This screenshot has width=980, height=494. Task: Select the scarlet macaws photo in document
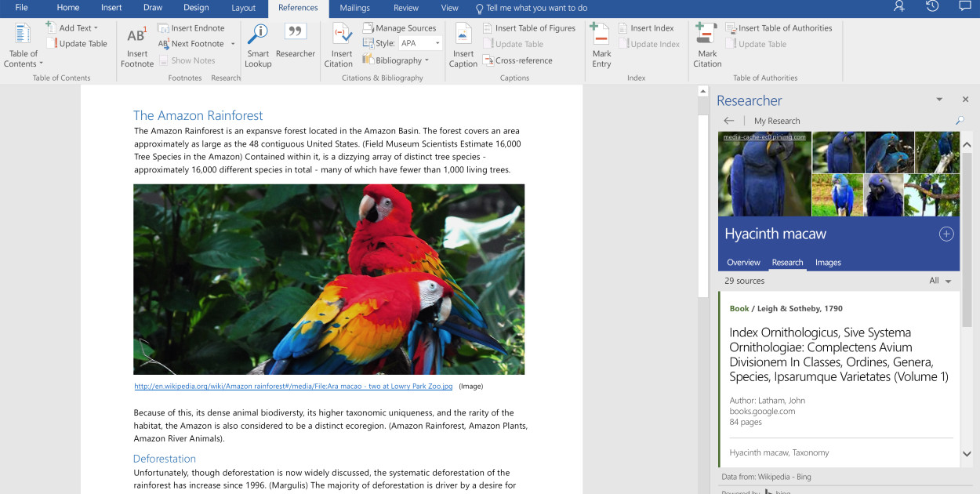click(328, 279)
